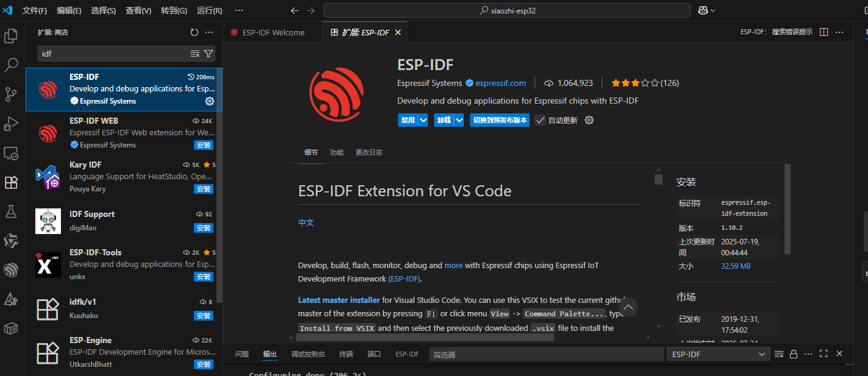The width and height of the screenshot is (868, 376).
Task: Clear extensions search results icon
Action: [x=195, y=54]
